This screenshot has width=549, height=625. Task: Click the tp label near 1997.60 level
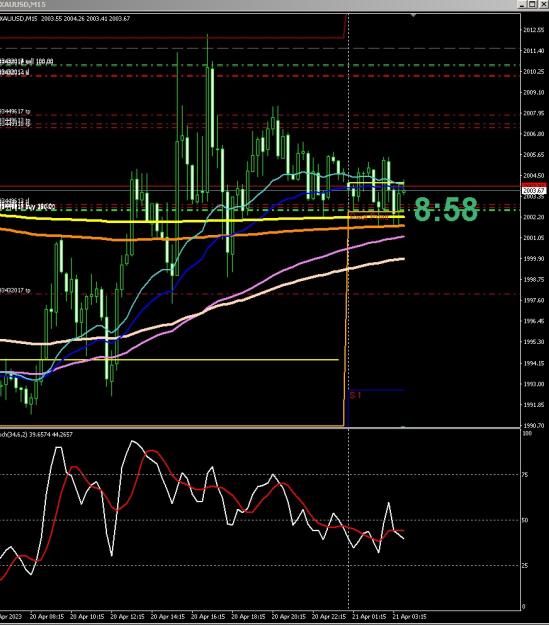tap(15, 290)
